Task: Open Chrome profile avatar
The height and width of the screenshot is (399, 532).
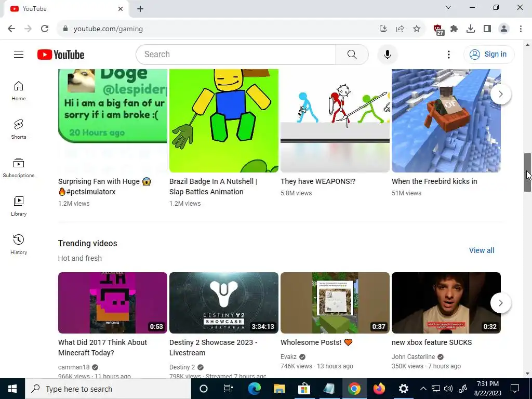Action: [504, 29]
